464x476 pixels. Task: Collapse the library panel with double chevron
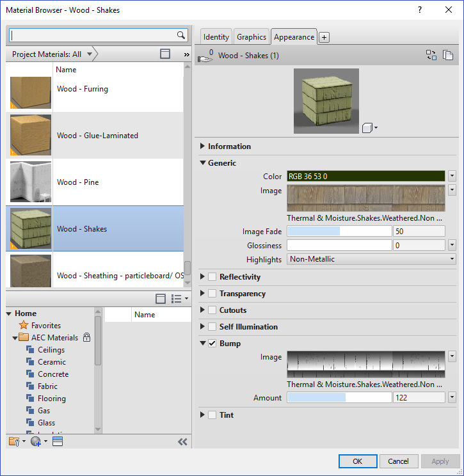click(182, 441)
